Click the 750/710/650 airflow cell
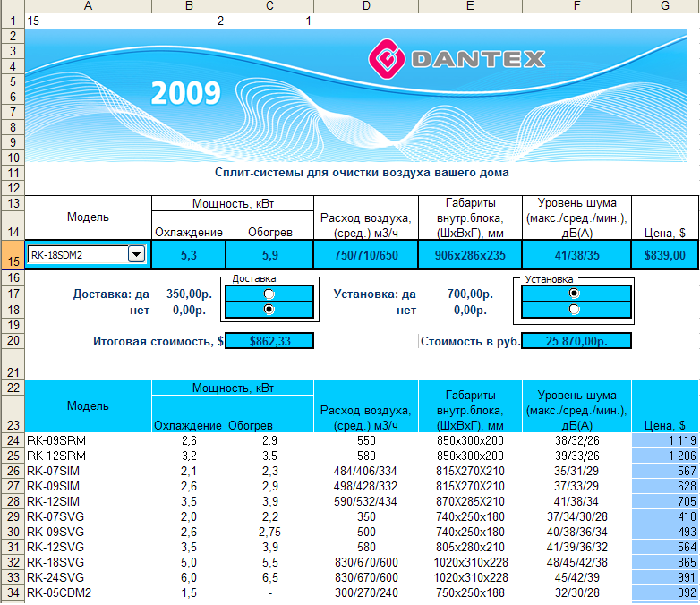Viewport: 700px width, 605px height. coord(366,255)
